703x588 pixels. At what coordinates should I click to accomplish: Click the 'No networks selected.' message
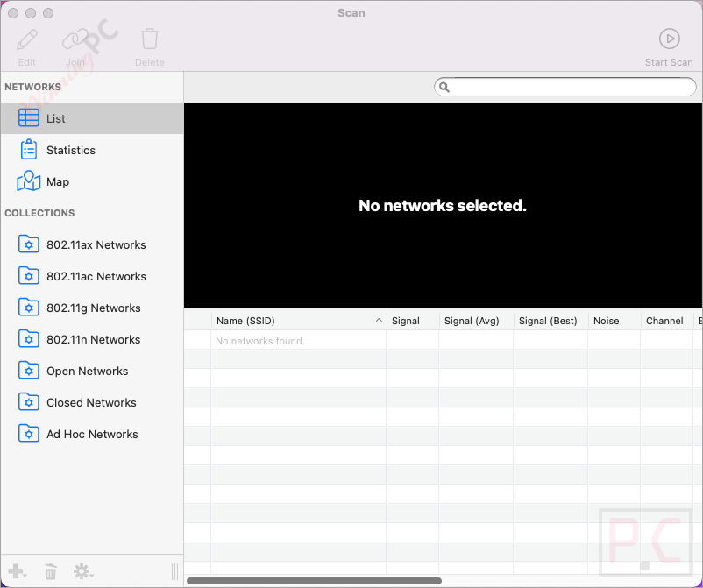(443, 205)
